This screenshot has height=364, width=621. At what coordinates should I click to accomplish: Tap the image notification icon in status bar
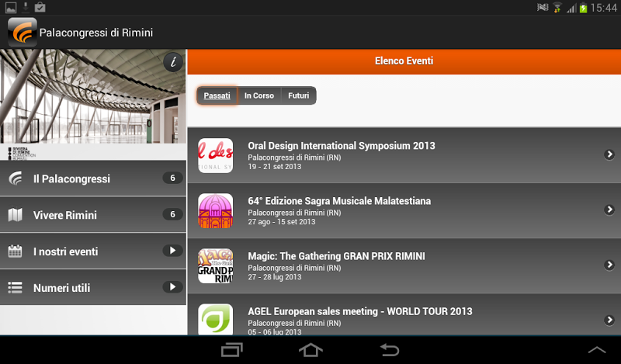point(11,8)
